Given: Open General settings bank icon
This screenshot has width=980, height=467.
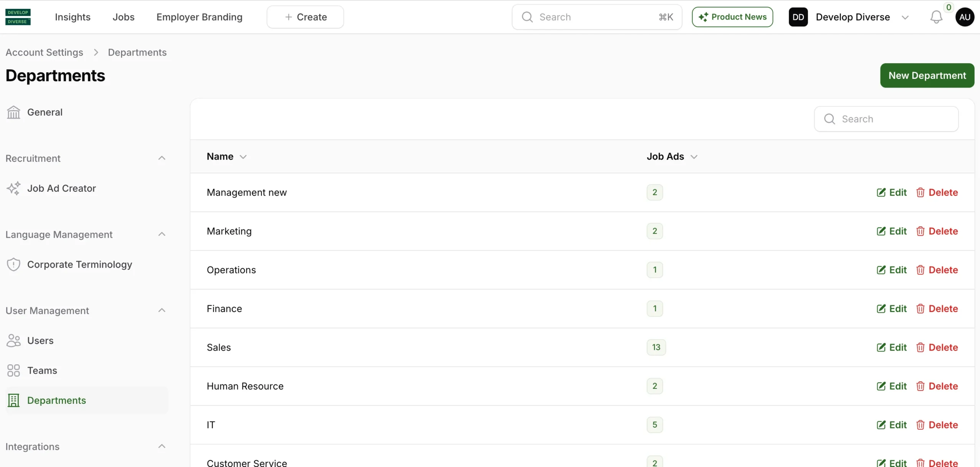Looking at the screenshot, I should (13, 112).
